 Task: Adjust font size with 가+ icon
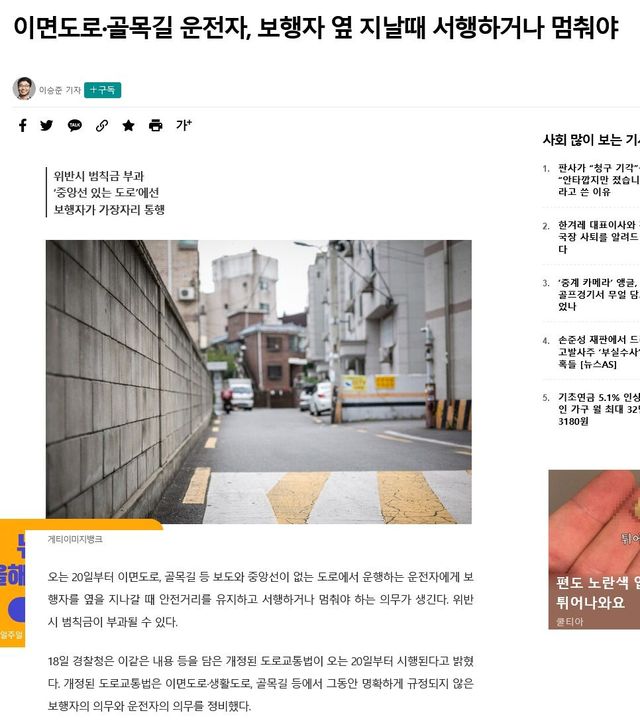point(183,125)
